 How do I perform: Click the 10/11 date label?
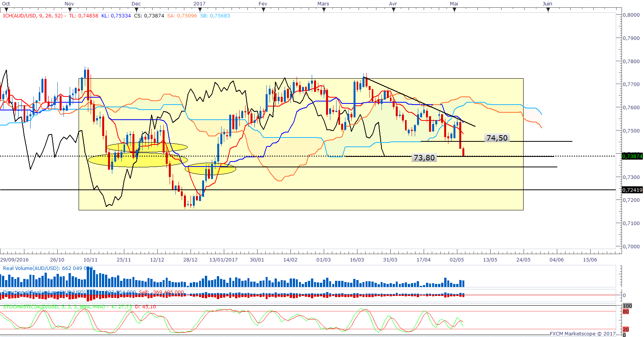click(91, 260)
